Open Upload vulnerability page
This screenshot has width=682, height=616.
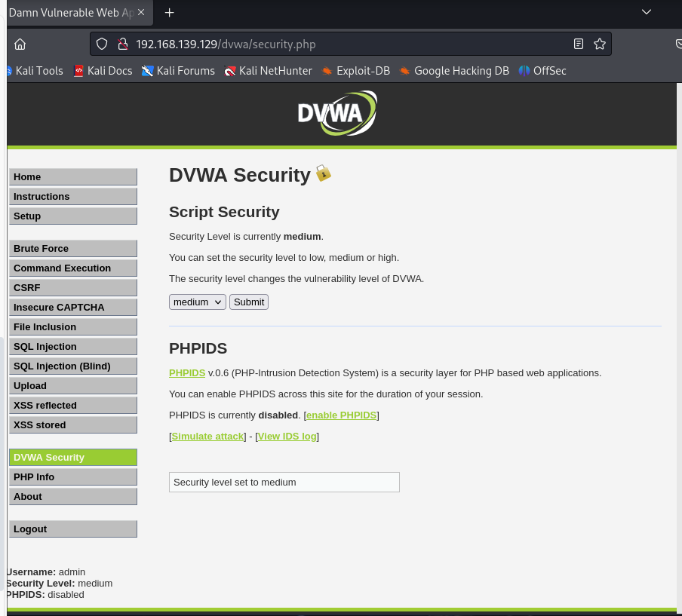[x=73, y=385]
